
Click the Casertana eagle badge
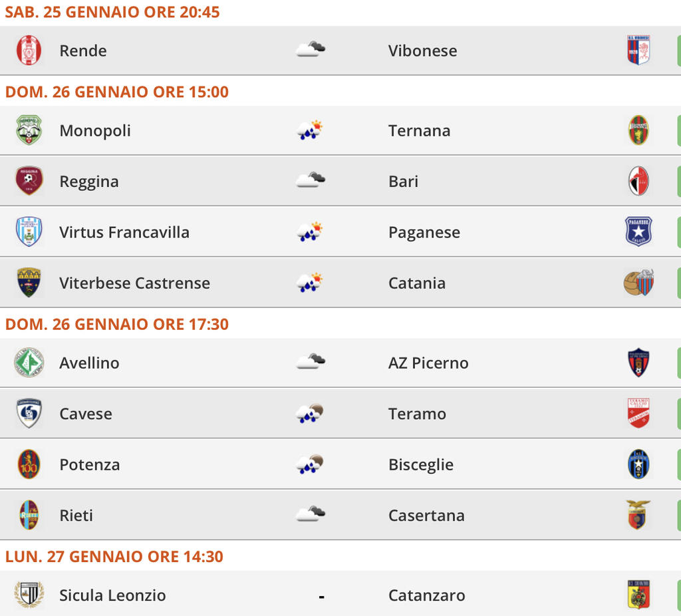(x=638, y=515)
